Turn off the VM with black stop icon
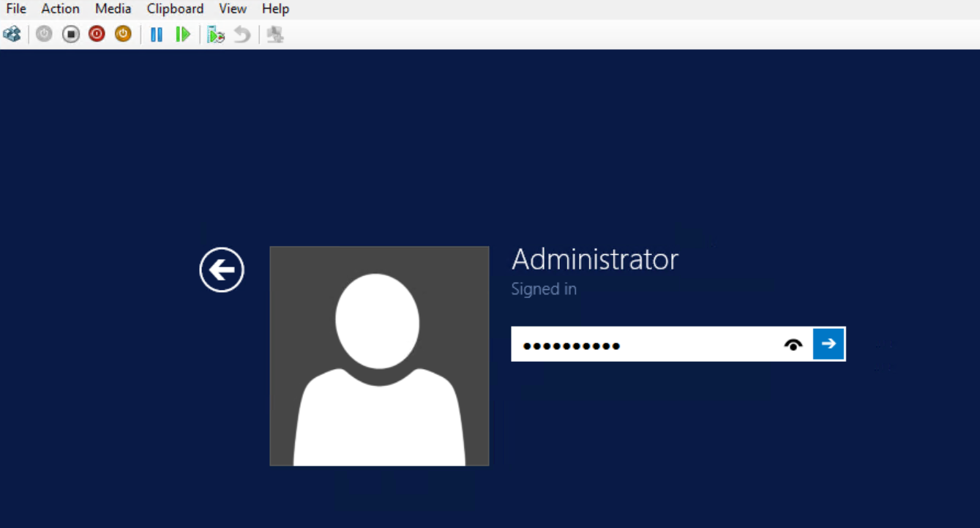Image resolution: width=980 pixels, height=528 pixels. pos(70,34)
